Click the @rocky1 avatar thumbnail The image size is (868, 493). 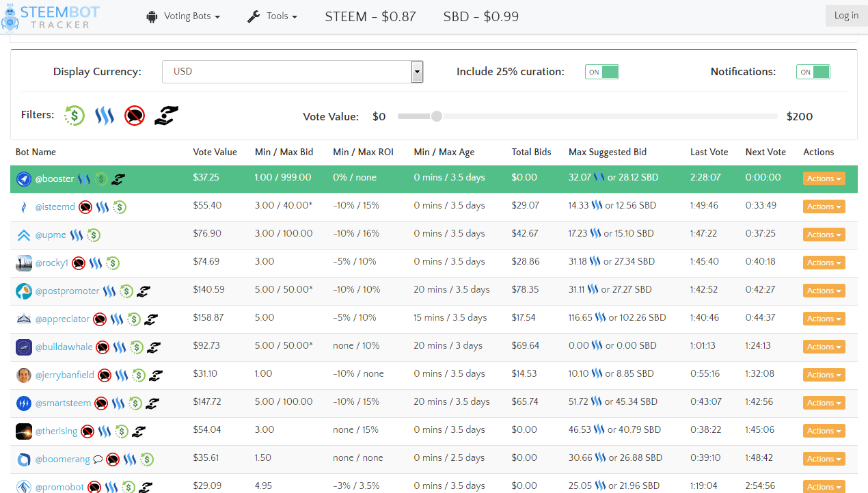point(24,263)
